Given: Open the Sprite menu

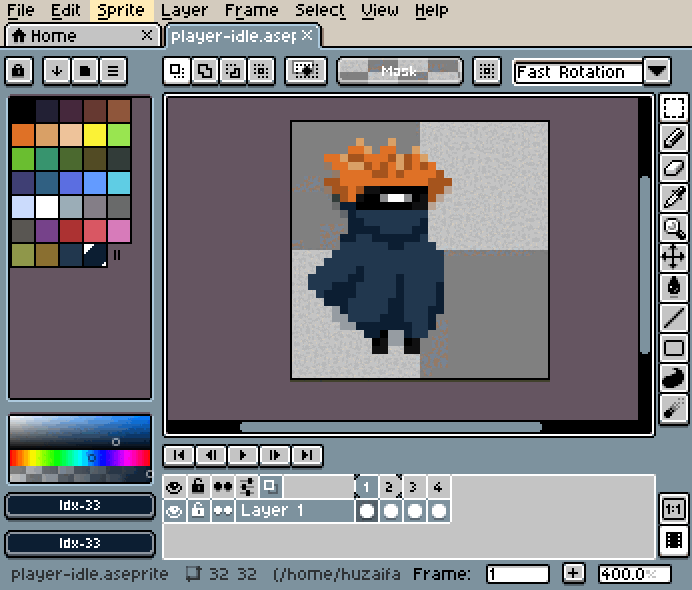Looking at the screenshot, I should pos(121,11).
